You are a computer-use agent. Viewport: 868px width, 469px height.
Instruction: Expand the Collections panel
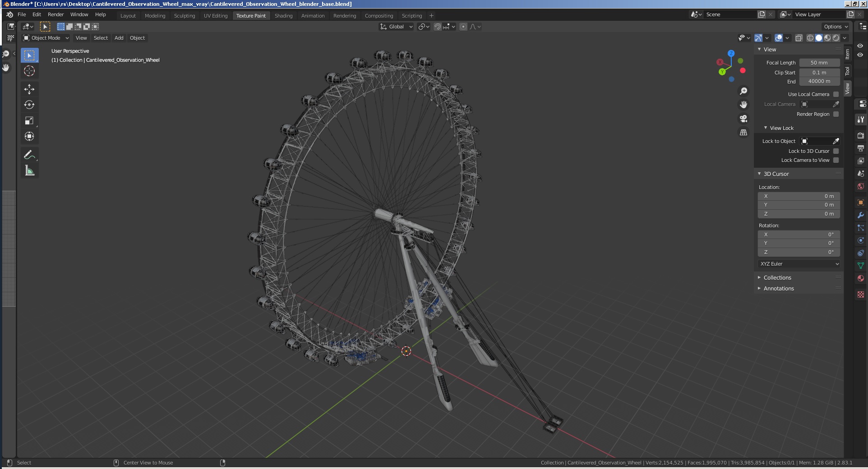pos(777,278)
